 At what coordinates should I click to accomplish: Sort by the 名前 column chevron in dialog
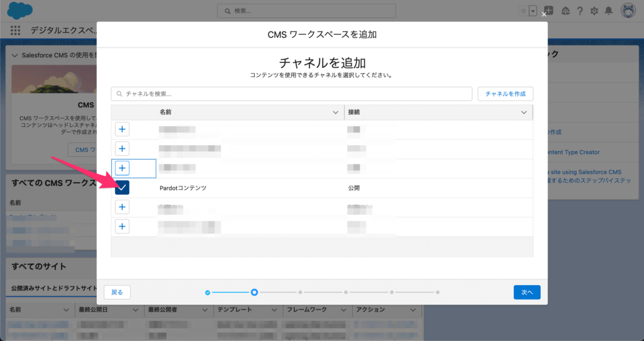click(x=336, y=112)
